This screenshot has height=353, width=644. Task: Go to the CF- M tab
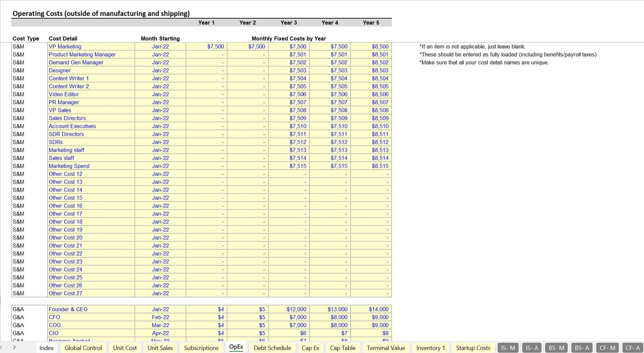[608, 348]
